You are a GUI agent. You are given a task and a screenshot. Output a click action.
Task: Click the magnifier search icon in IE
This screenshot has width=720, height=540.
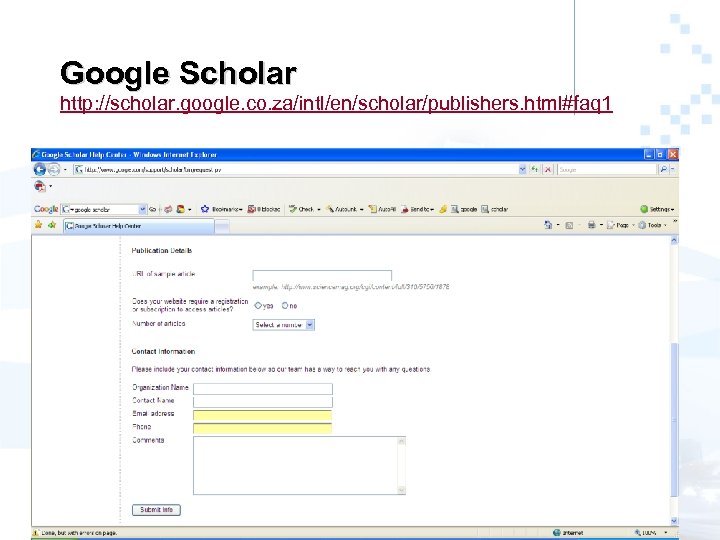[663, 169]
